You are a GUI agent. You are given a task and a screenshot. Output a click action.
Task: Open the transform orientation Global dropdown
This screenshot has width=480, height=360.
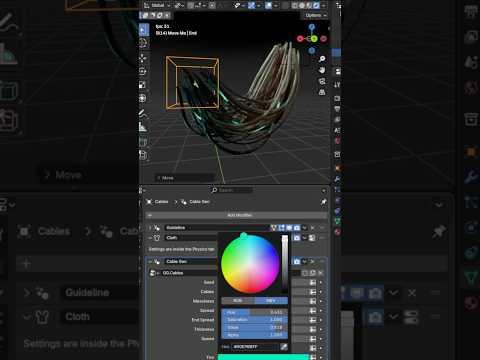157,5
